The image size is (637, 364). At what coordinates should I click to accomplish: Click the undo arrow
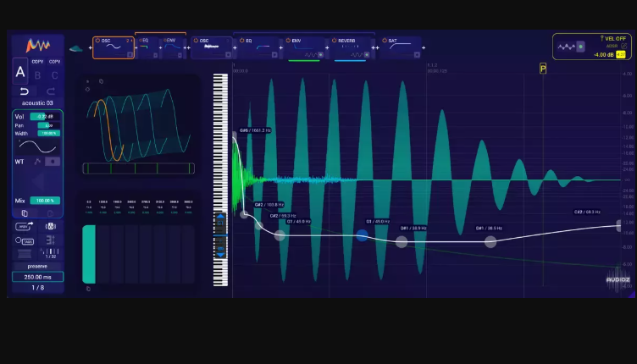(x=25, y=91)
